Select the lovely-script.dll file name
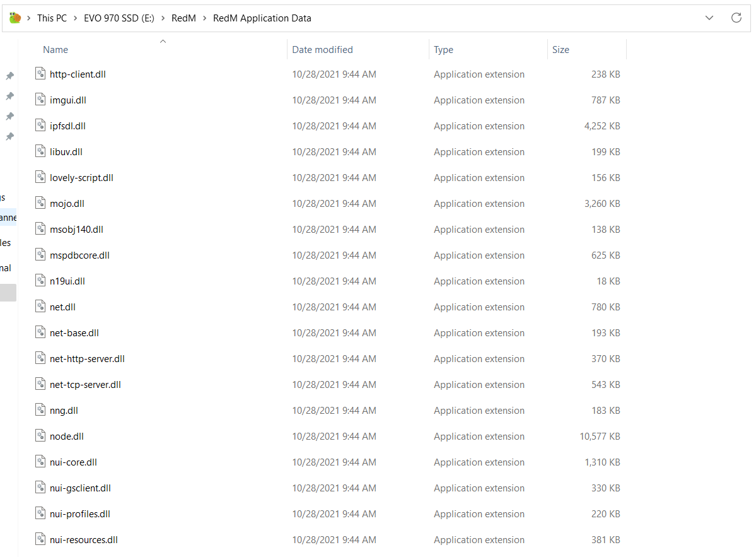Image resolution: width=756 pixels, height=557 pixels. [x=81, y=178]
